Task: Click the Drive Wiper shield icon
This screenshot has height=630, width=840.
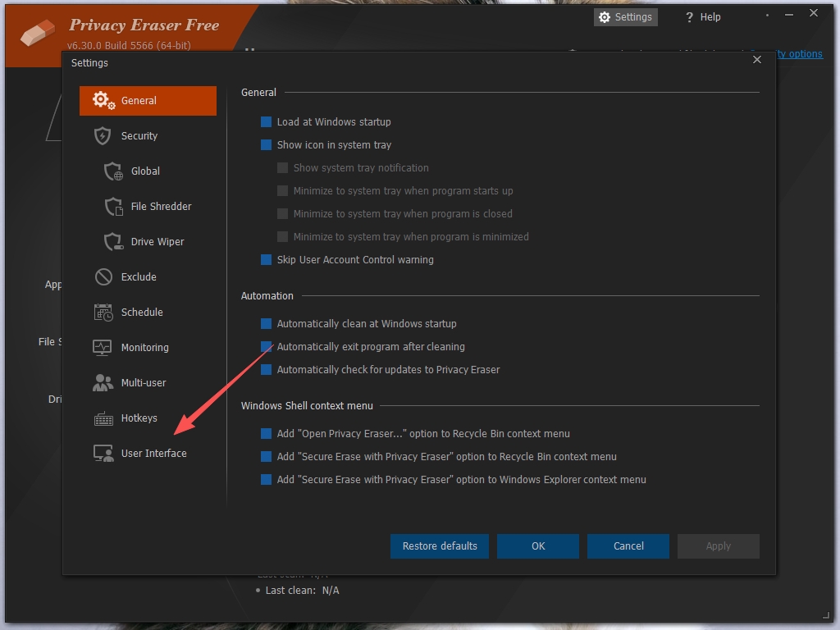Action: pos(113,242)
